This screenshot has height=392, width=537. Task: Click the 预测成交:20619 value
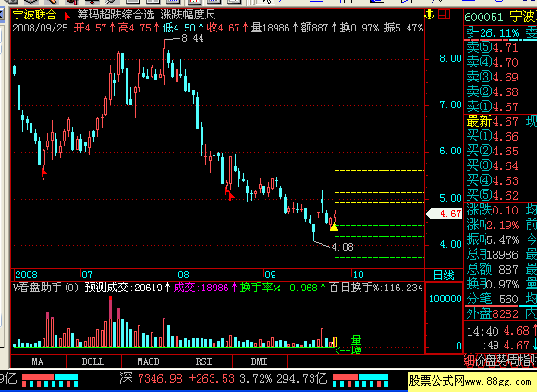point(124,288)
